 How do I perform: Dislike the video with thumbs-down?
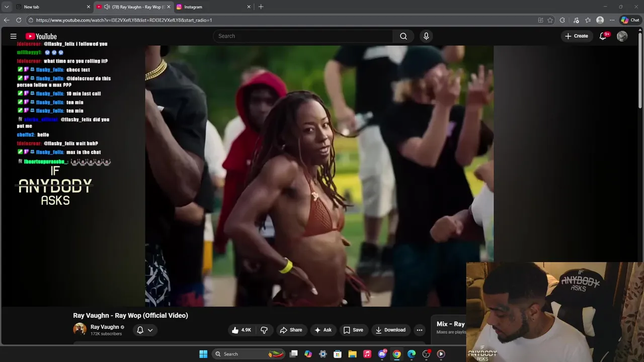[264, 330]
